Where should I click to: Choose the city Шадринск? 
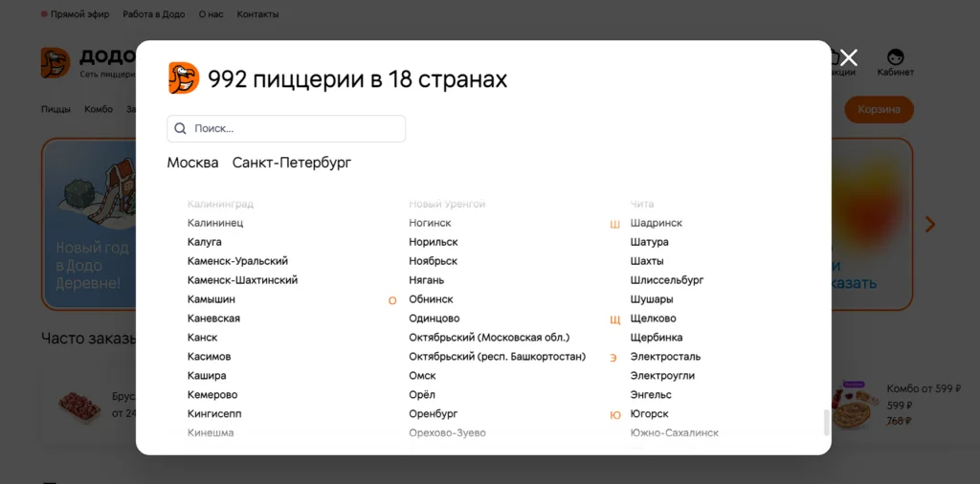[657, 223]
